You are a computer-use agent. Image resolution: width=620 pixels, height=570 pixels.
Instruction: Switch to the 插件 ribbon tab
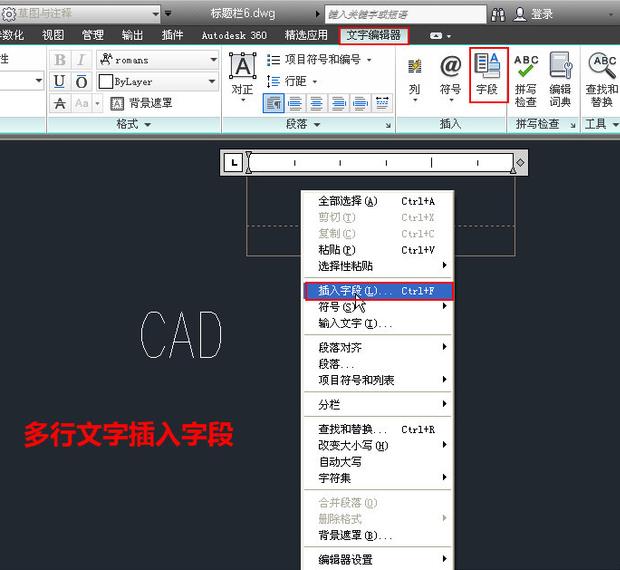(172, 35)
